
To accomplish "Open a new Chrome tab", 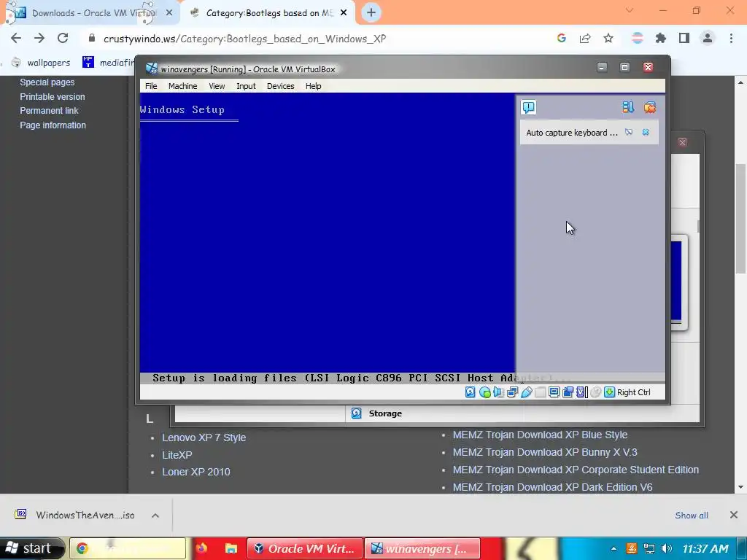I will [371, 13].
